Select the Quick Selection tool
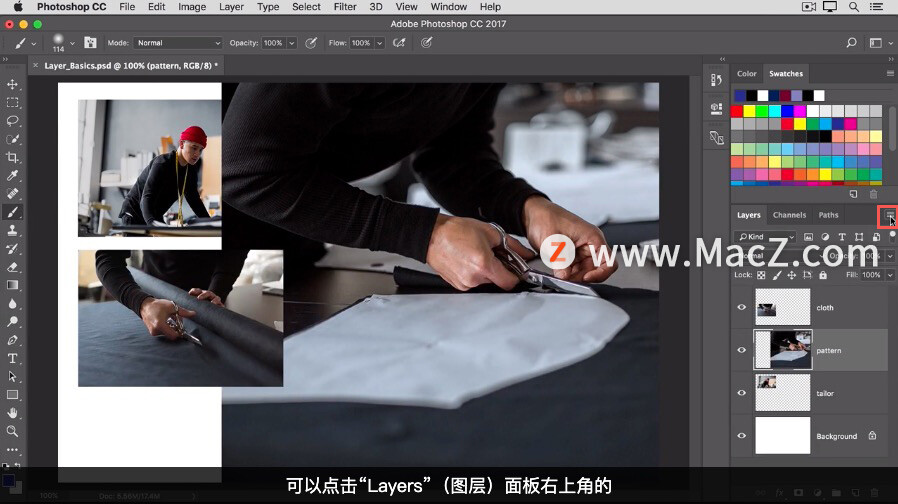Screen dimensions: 898x504 (12, 139)
